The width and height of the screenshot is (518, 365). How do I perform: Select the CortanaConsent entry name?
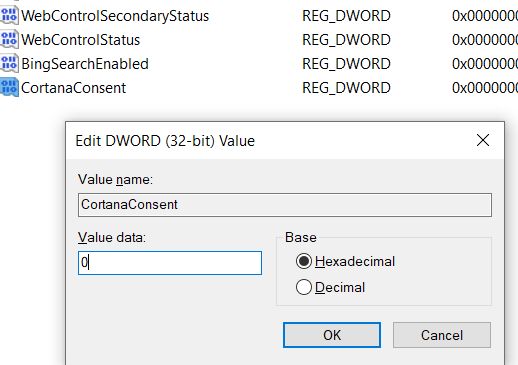pos(73,88)
